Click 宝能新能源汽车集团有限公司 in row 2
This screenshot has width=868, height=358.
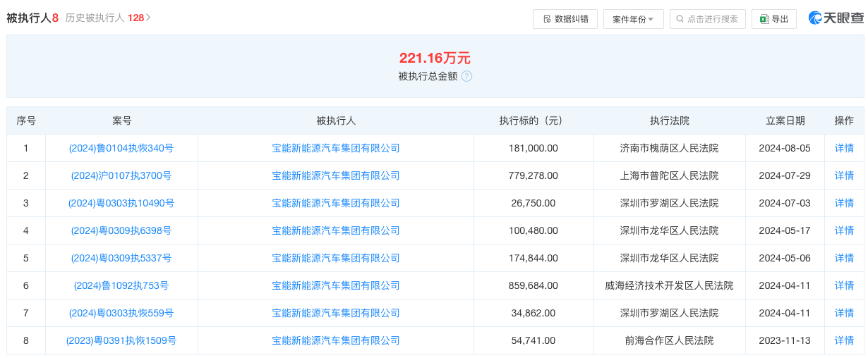pyautogui.click(x=336, y=175)
